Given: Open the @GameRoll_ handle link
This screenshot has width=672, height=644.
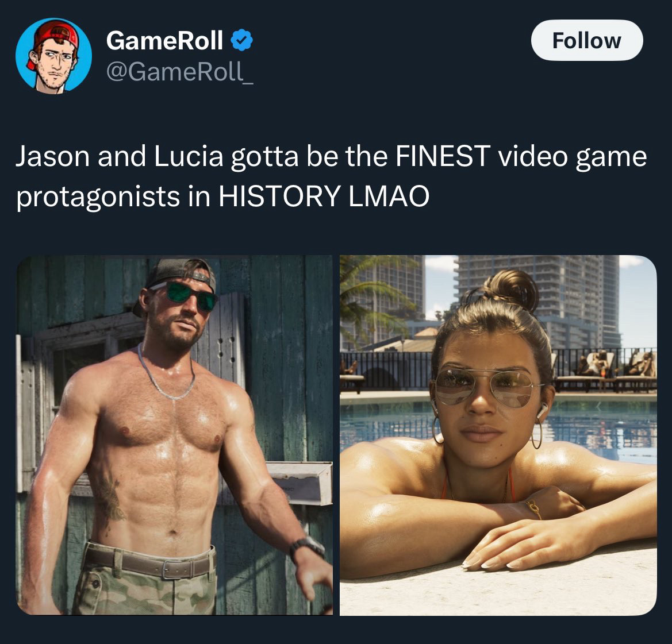Looking at the screenshot, I should coord(179,71).
